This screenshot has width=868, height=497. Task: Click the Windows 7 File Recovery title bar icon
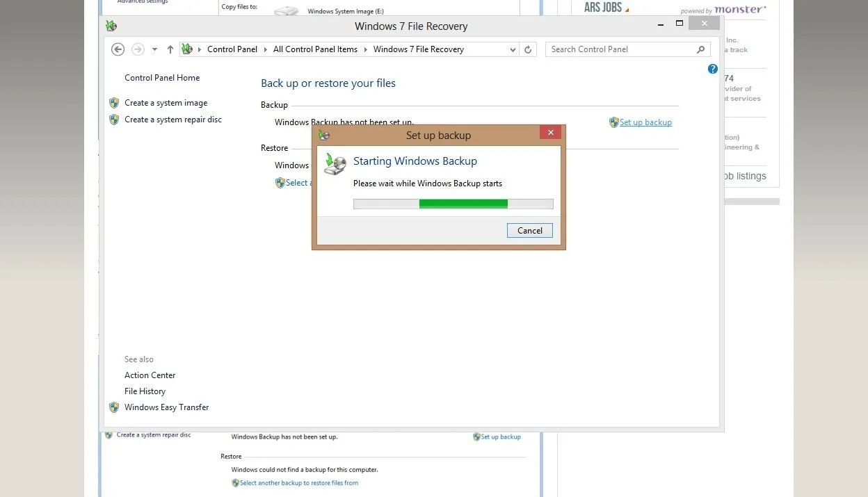[x=111, y=26]
